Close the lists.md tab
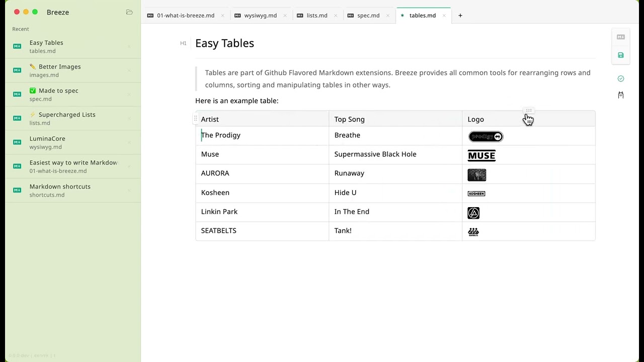This screenshot has width=644, height=362. point(336,16)
